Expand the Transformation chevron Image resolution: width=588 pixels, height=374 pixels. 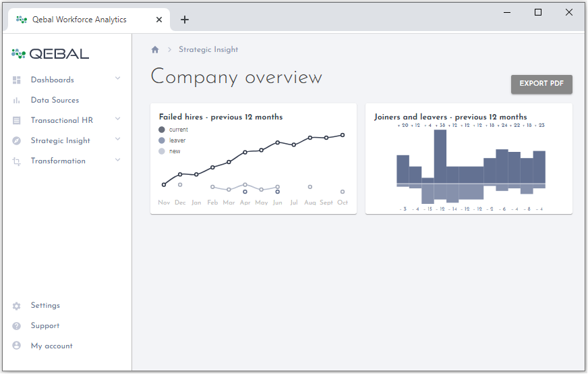[117, 160]
